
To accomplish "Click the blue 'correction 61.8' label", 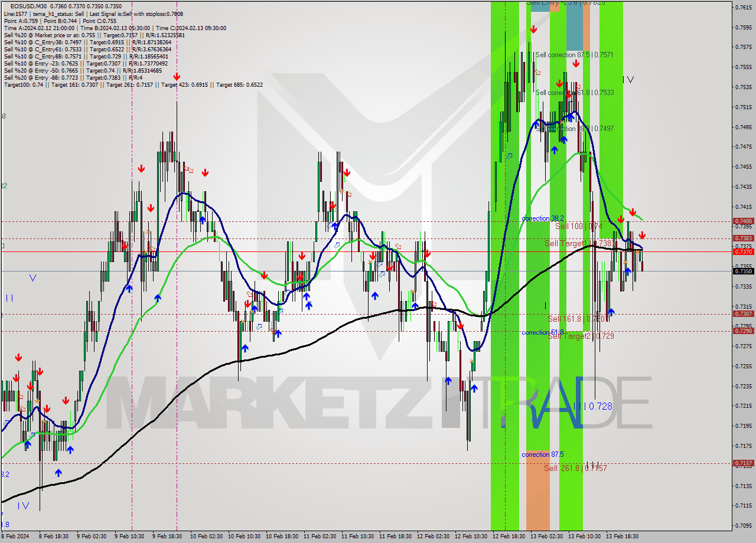I will click(x=543, y=332).
